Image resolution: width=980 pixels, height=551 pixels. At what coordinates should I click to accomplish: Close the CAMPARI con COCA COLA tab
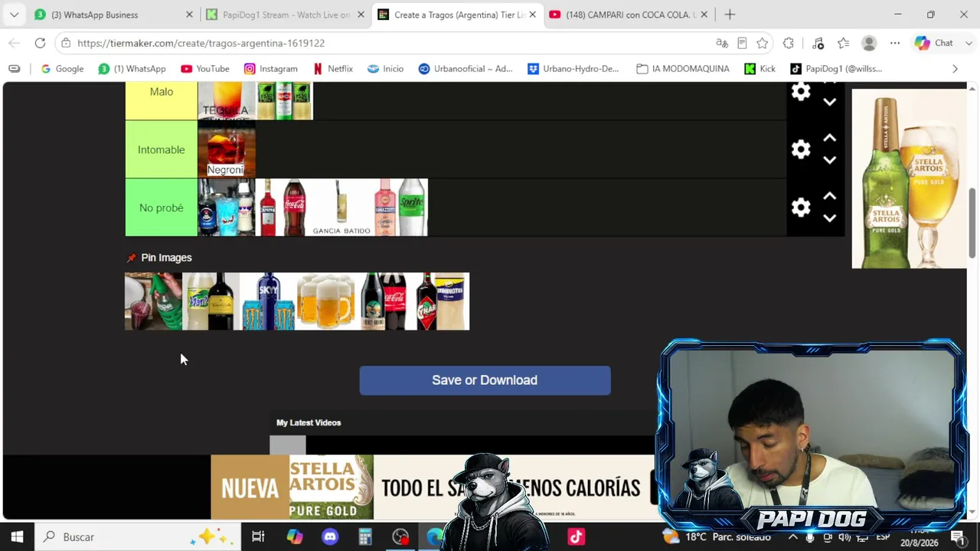tap(704, 15)
